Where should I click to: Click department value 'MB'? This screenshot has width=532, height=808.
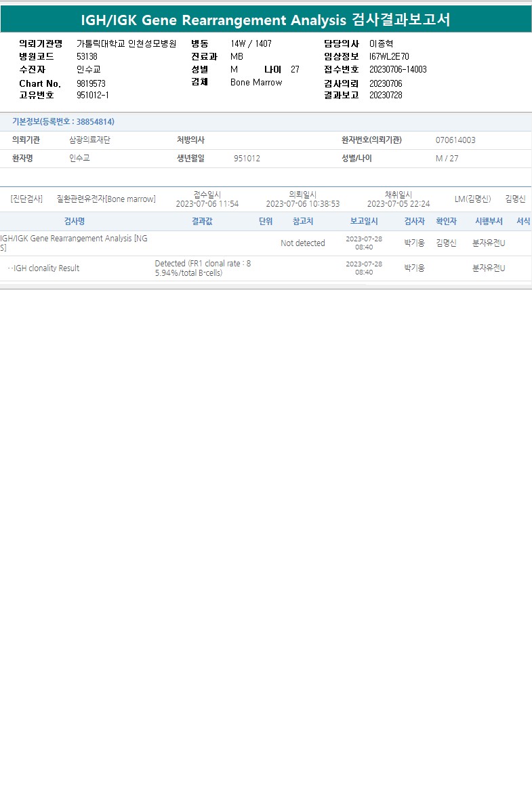coord(237,57)
